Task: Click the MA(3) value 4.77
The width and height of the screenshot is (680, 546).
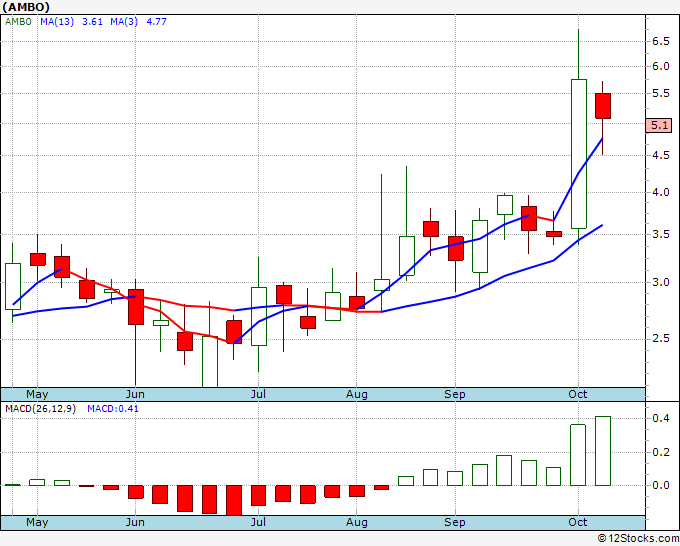Action: 156,22
